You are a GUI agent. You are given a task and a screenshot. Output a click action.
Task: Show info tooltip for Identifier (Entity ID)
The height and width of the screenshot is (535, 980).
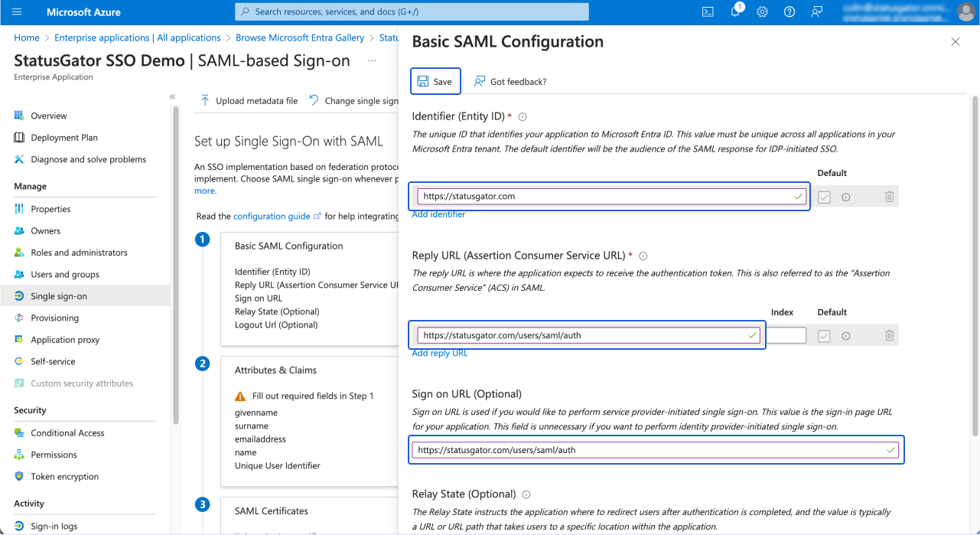point(523,117)
